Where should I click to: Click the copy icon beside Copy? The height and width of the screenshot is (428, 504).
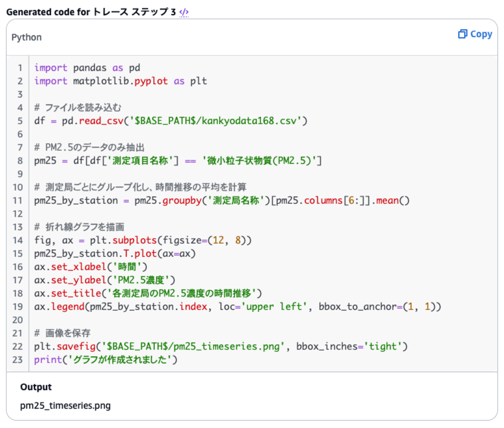tap(462, 34)
